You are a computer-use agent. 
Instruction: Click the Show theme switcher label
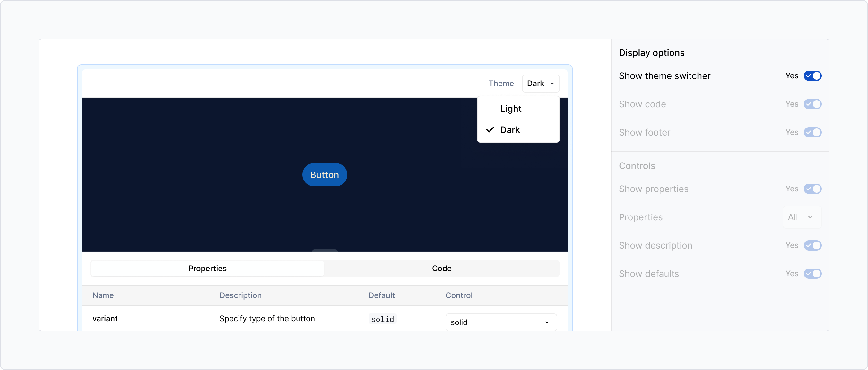664,76
